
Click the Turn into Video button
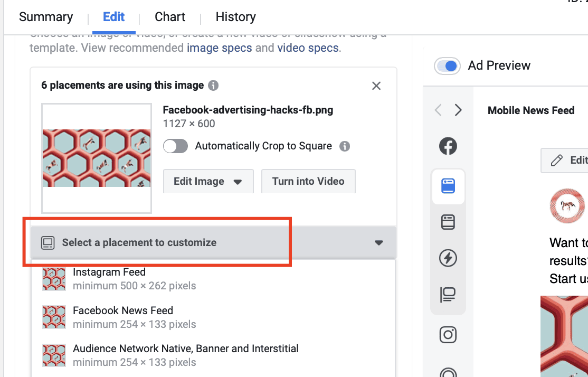tap(308, 181)
